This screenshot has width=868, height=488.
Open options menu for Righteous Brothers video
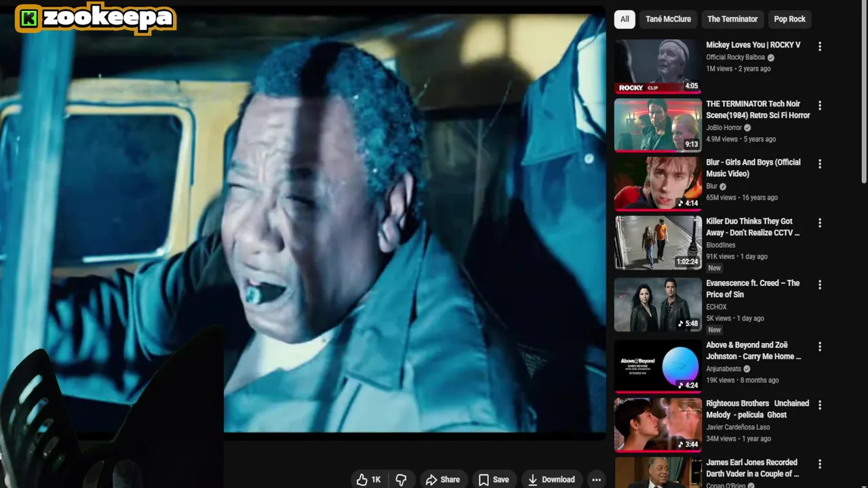(x=820, y=405)
